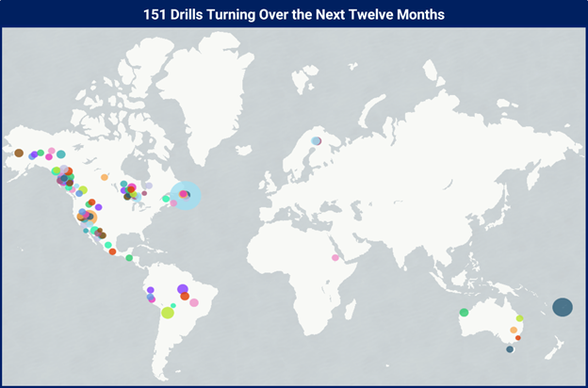
Task: Click the pink bubble in East Africa
Action: click(335, 257)
